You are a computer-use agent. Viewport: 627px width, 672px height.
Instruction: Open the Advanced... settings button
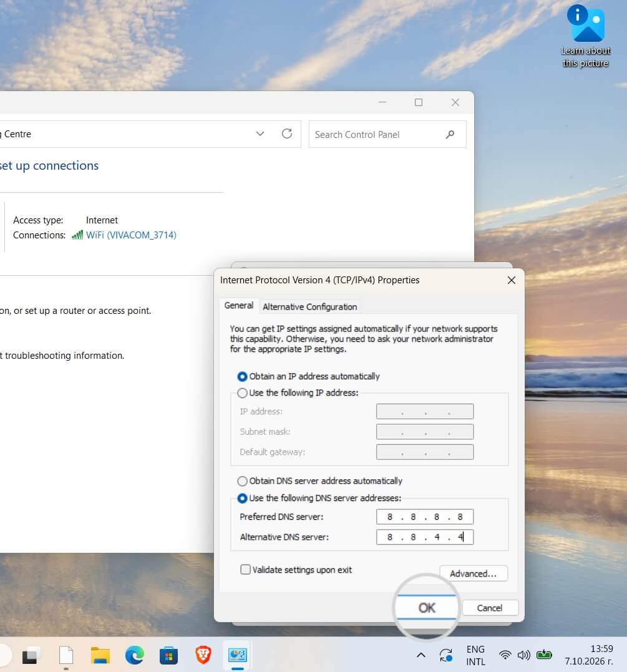[473, 573]
